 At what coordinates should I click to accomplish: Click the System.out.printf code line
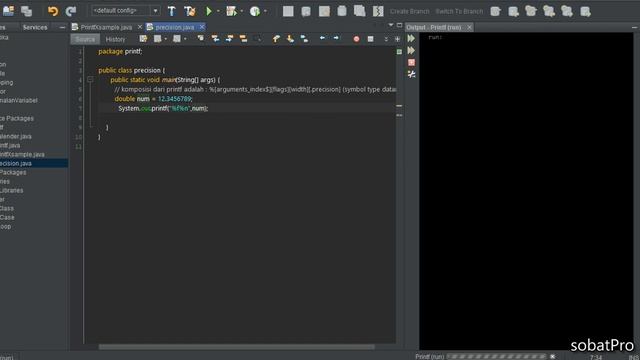(163, 108)
